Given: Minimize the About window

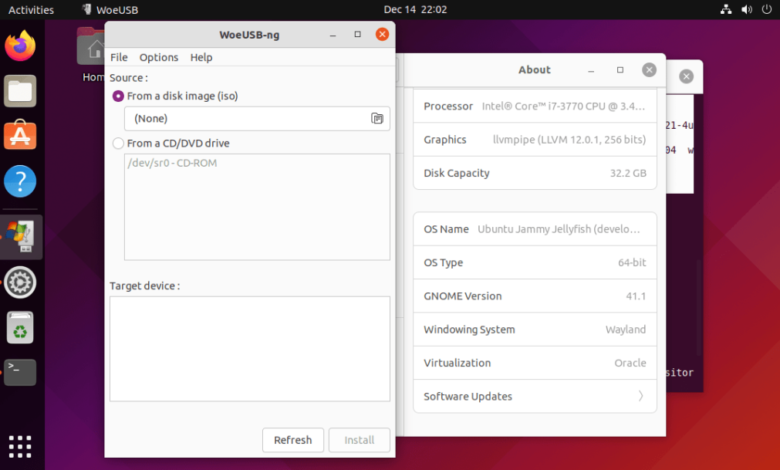Looking at the screenshot, I should pos(591,70).
